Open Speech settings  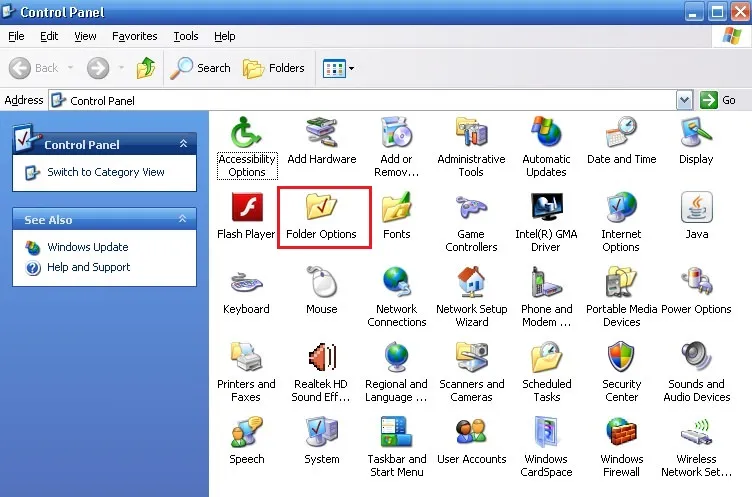coord(247,441)
